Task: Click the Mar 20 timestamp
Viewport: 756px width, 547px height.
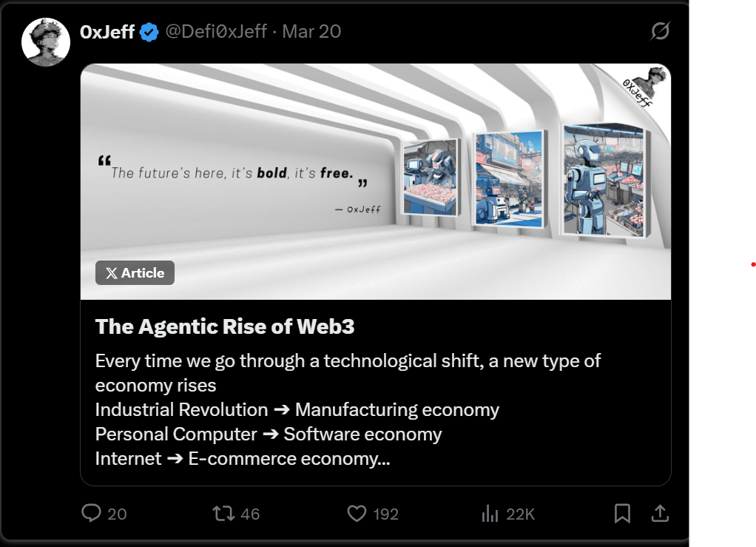Action: [x=311, y=32]
